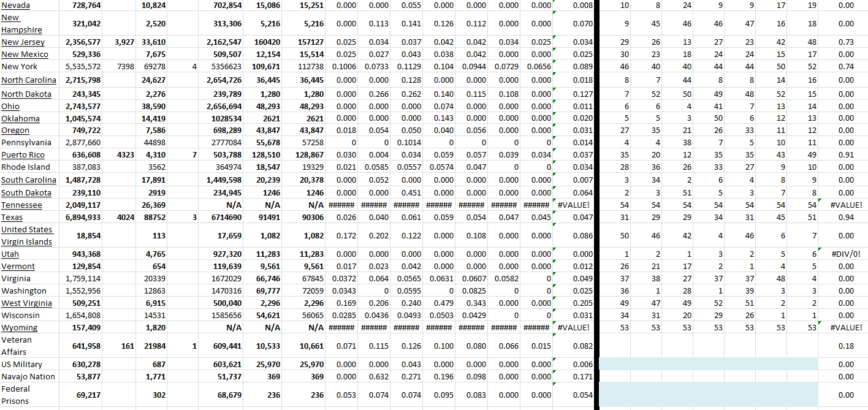The height and width of the screenshot is (410, 868).
Task: Follow the North Carolina hyperlink
Action: pyautogui.click(x=29, y=80)
